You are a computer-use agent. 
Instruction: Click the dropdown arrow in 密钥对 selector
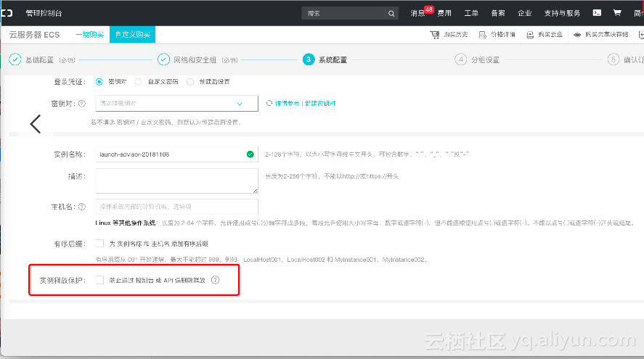coord(240,104)
